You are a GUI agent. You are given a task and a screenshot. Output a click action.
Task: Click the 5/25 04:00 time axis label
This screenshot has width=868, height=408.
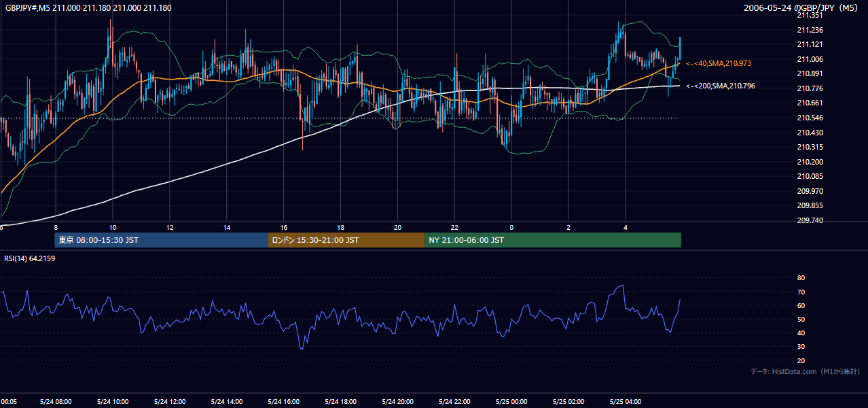click(x=626, y=402)
